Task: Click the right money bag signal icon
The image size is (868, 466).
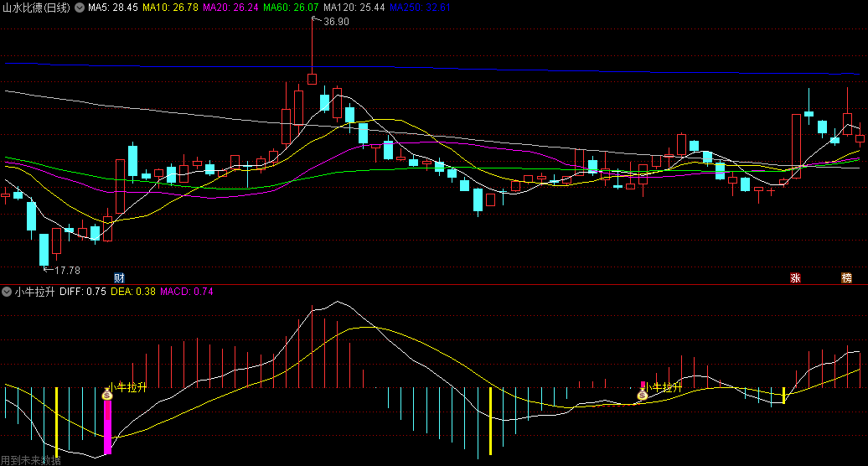Action: (642, 395)
